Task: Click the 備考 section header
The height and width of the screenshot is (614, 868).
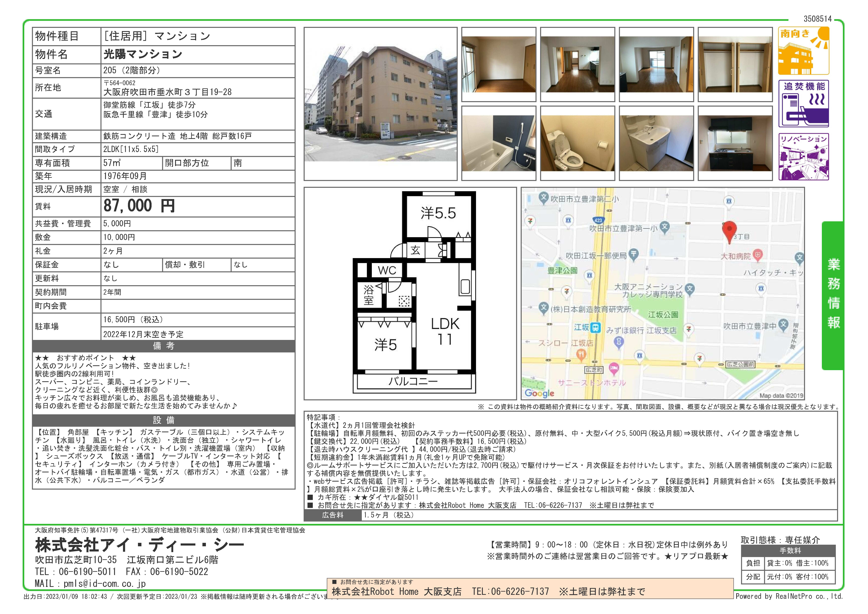Action: click(164, 346)
